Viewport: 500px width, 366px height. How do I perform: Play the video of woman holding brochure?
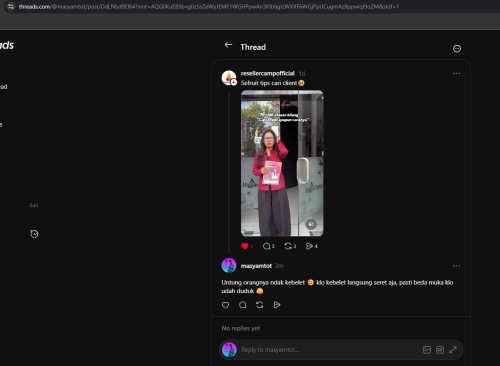pyautogui.click(x=282, y=163)
